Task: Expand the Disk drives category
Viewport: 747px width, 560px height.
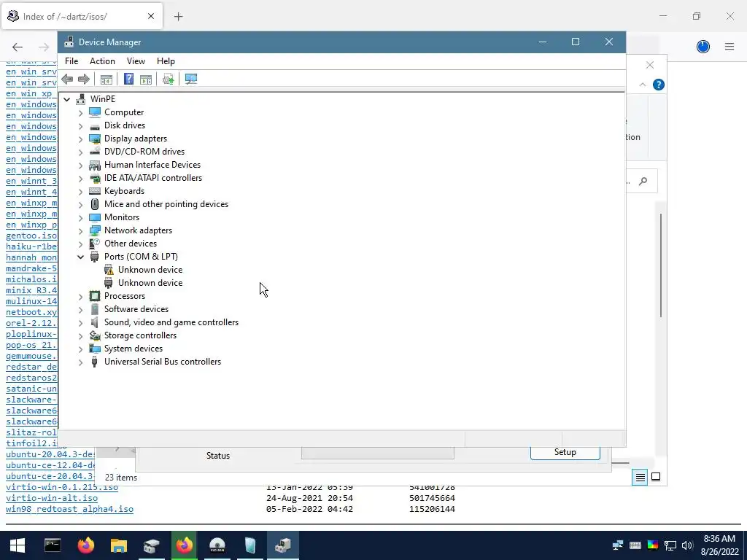Action: 80,125
